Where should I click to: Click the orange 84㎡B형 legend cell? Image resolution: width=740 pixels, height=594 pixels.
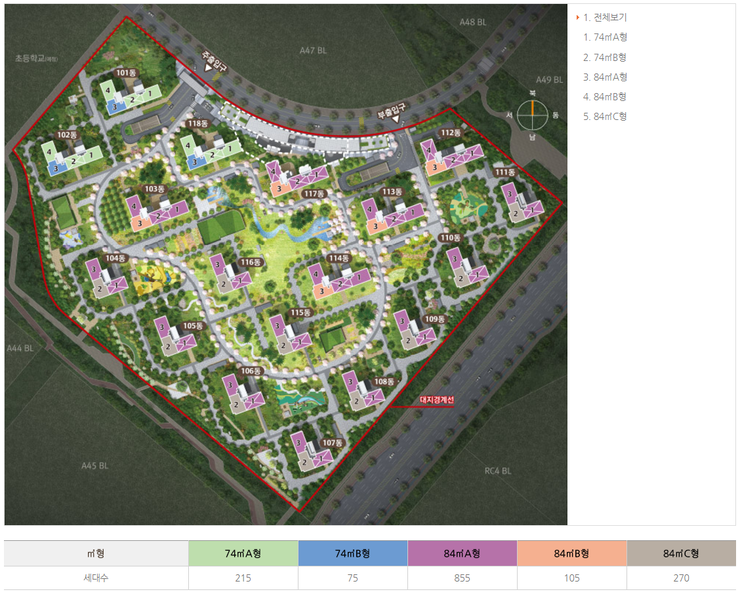pos(572,554)
